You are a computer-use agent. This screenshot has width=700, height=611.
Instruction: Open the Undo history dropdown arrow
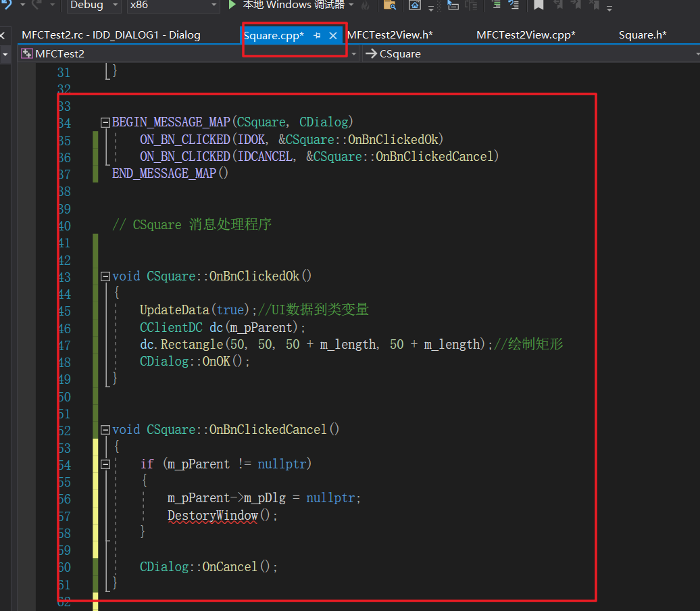[x=22, y=5]
